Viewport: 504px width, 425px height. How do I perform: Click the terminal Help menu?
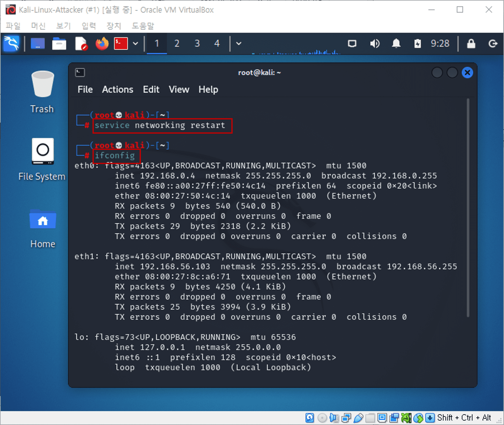[208, 90]
